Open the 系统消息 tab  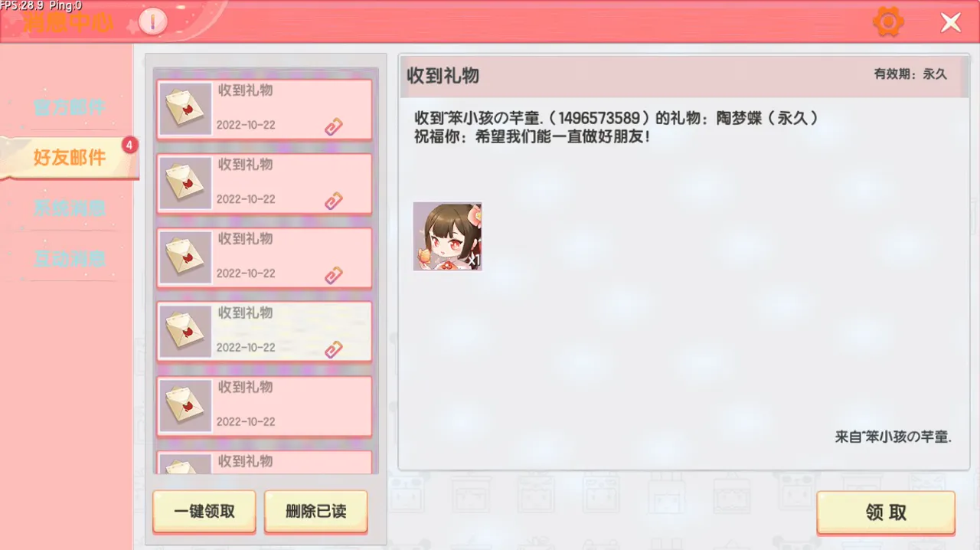[69, 208]
